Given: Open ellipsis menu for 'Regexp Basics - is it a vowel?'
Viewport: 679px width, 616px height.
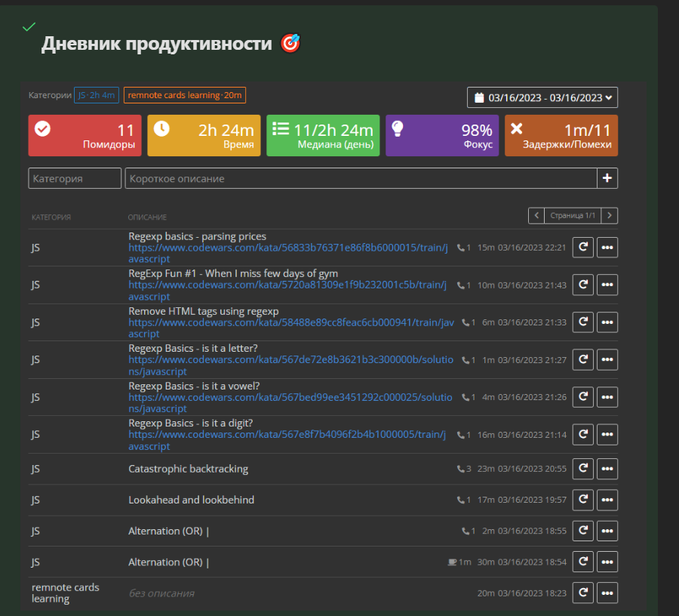Looking at the screenshot, I should click(x=607, y=397).
